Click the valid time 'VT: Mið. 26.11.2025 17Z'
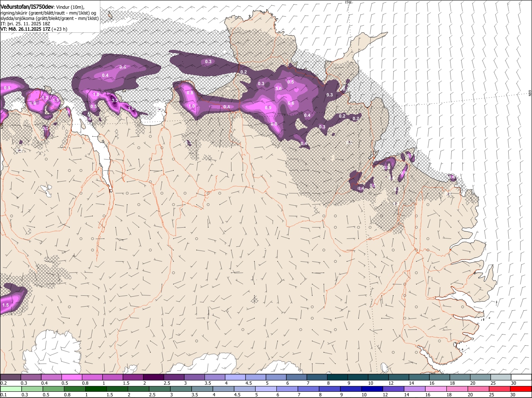532x398 pixels. coord(25,29)
